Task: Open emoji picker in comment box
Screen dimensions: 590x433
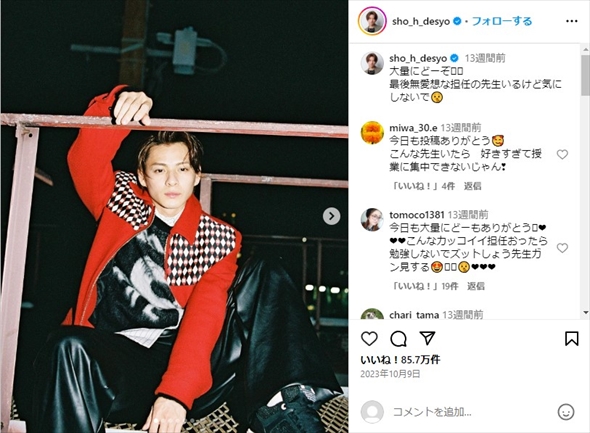Action: (x=566, y=412)
